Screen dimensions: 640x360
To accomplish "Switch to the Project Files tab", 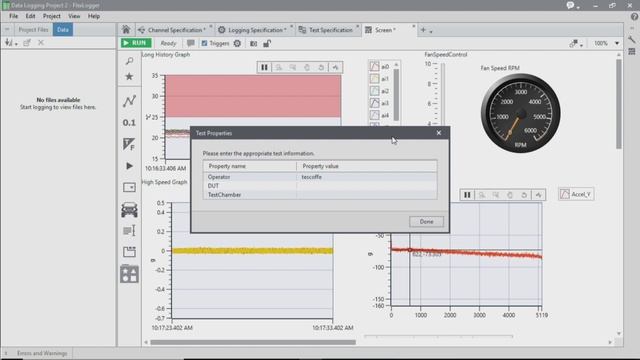I will (x=33, y=29).
